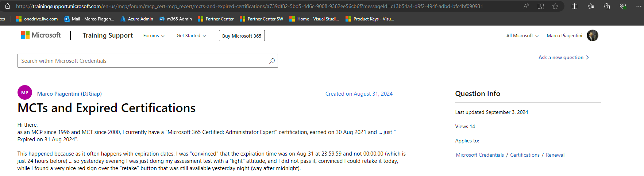Click Marco Piagentini profile picture
The width and height of the screenshot is (644, 176).
click(x=592, y=35)
